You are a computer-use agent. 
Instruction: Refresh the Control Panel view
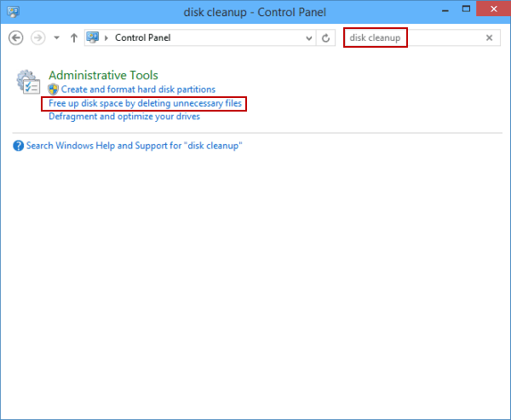pyautogui.click(x=325, y=38)
